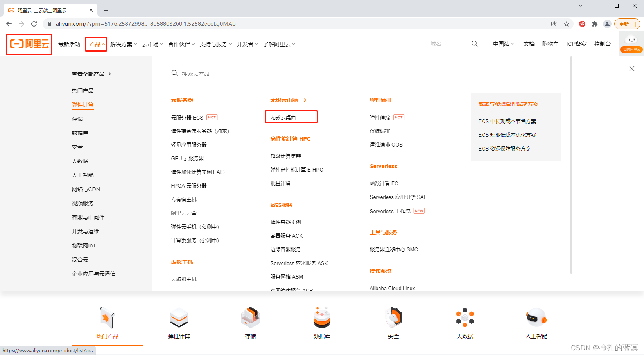
Task: Open the 中国站 region dropdown
Action: pyautogui.click(x=503, y=44)
